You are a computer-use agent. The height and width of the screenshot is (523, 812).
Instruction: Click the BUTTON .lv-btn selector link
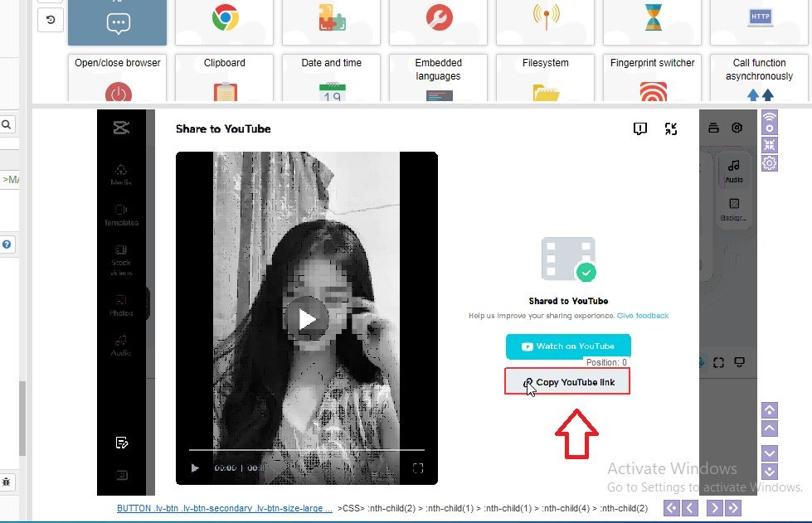[224, 508]
